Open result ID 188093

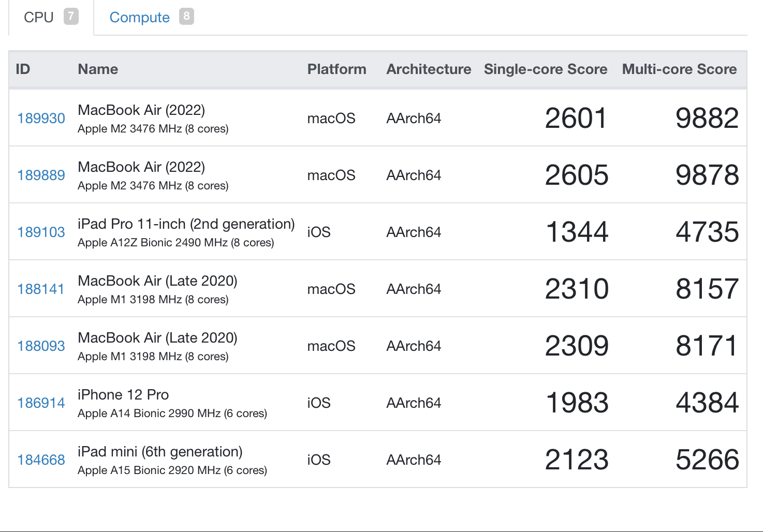coord(41,346)
